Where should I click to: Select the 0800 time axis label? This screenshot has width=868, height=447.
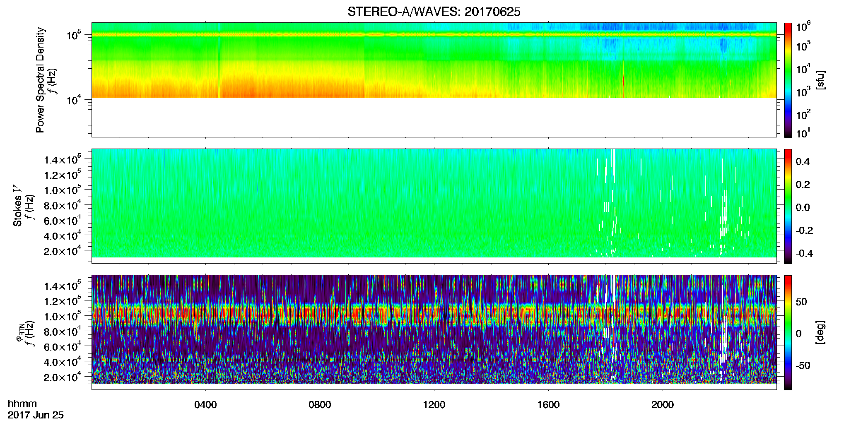[320, 405]
